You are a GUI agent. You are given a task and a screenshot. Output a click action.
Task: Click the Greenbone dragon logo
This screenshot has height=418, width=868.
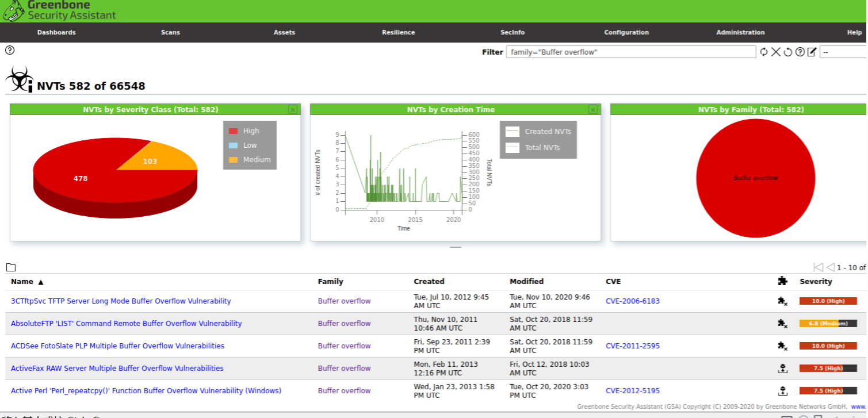click(14, 10)
